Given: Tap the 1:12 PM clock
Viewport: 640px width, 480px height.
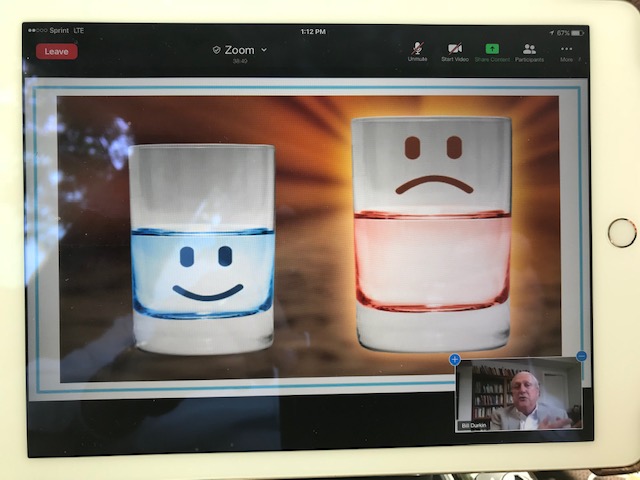Looking at the screenshot, I should (313, 31).
